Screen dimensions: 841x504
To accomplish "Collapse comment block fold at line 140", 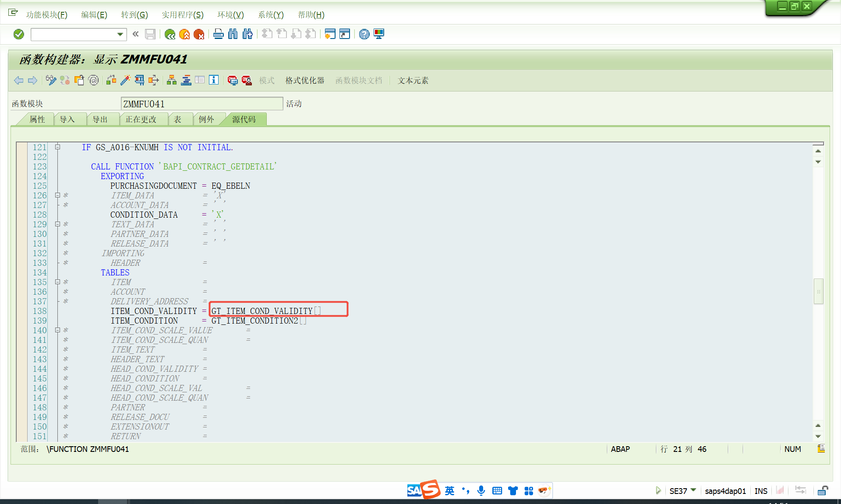I will [x=57, y=330].
